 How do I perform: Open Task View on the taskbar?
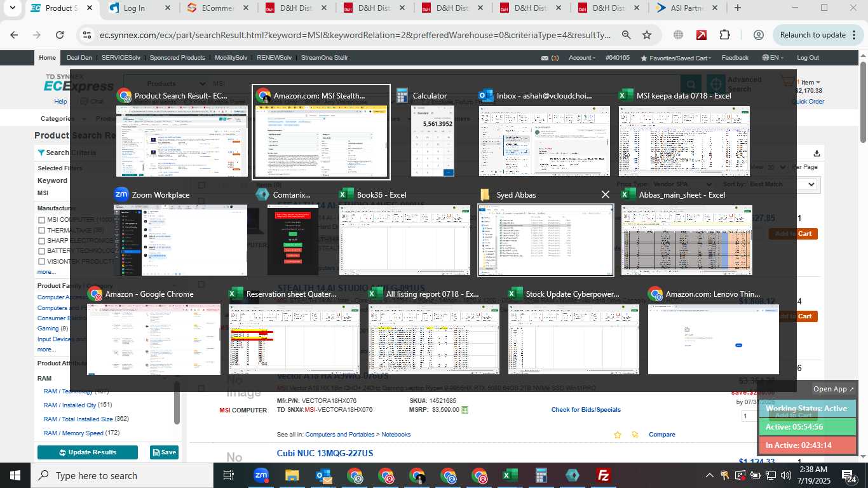(x=229, y=475)
